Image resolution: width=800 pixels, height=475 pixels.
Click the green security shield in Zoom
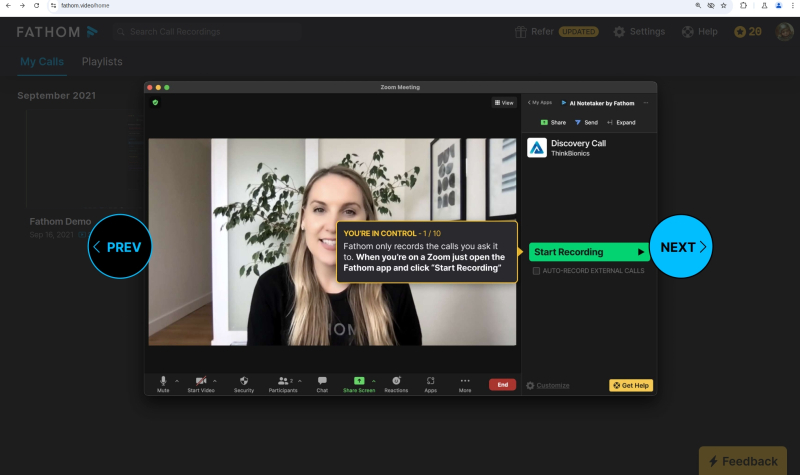pyautogui.click(x=155, y=103)
